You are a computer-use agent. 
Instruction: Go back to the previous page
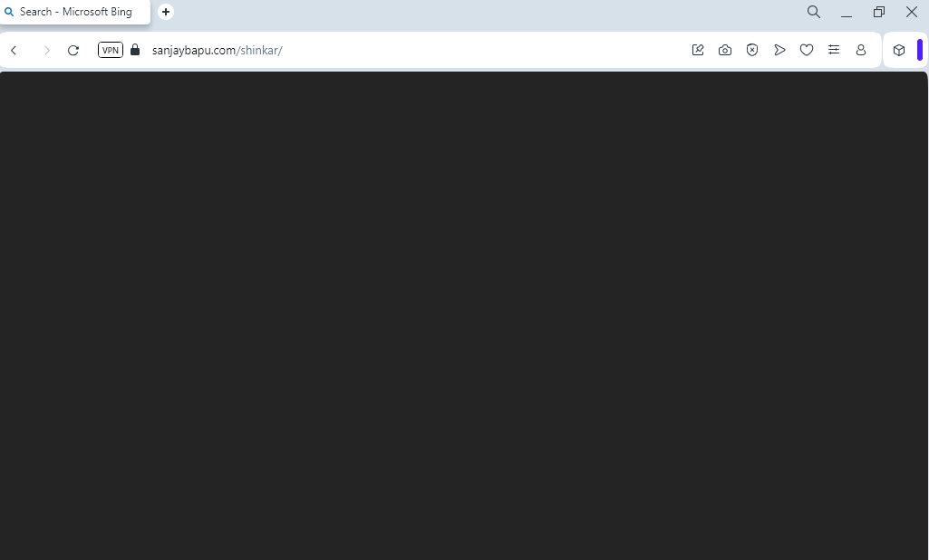tap(14, 51)
